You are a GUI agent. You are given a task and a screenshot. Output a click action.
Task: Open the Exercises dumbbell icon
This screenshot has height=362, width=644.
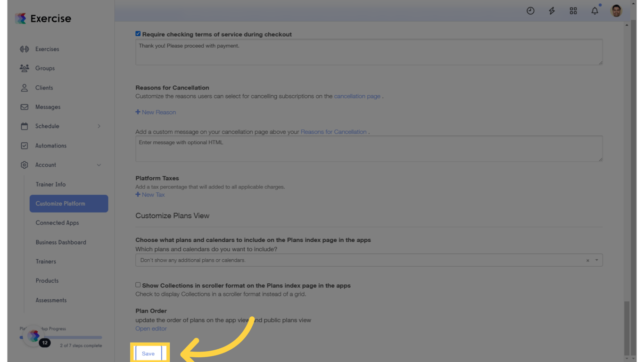(25, 49)
